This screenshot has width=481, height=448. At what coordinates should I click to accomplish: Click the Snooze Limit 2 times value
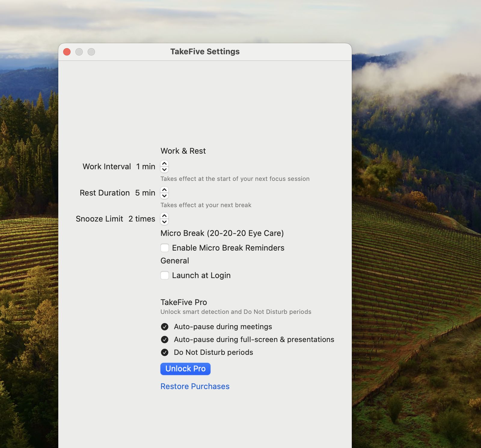(x=142, y=219)
